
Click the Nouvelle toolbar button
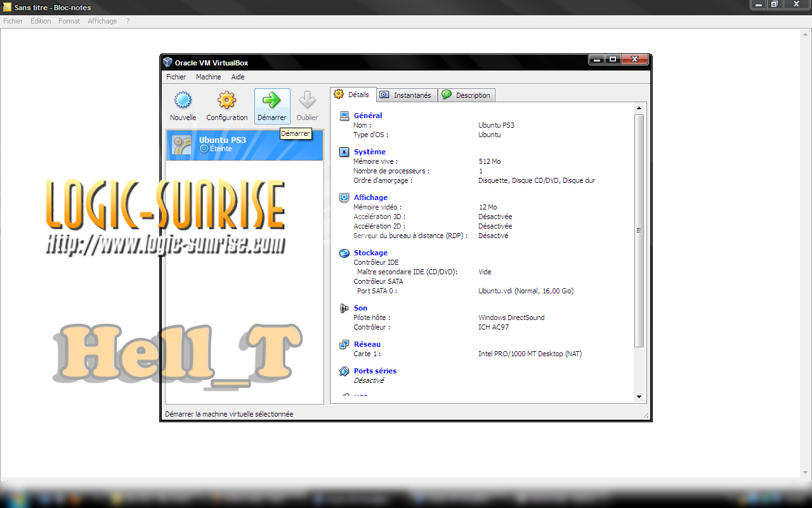point(183,106)
